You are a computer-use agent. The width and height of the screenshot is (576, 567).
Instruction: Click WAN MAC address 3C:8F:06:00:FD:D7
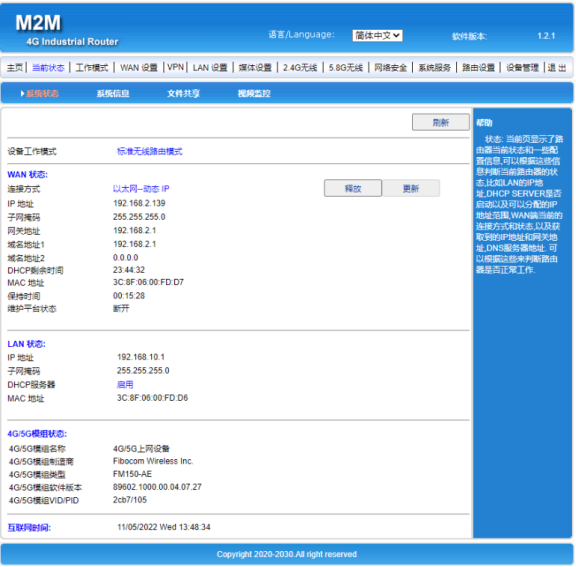(x=148, y=282)
